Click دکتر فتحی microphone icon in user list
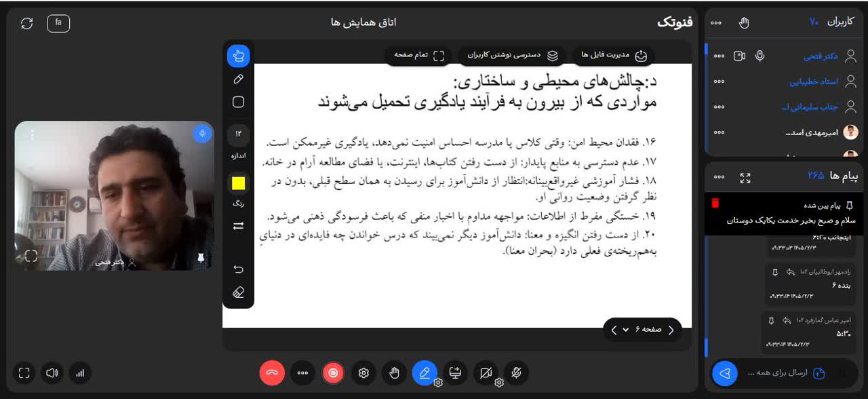This screenshot has height=399, width=868. 760,56
